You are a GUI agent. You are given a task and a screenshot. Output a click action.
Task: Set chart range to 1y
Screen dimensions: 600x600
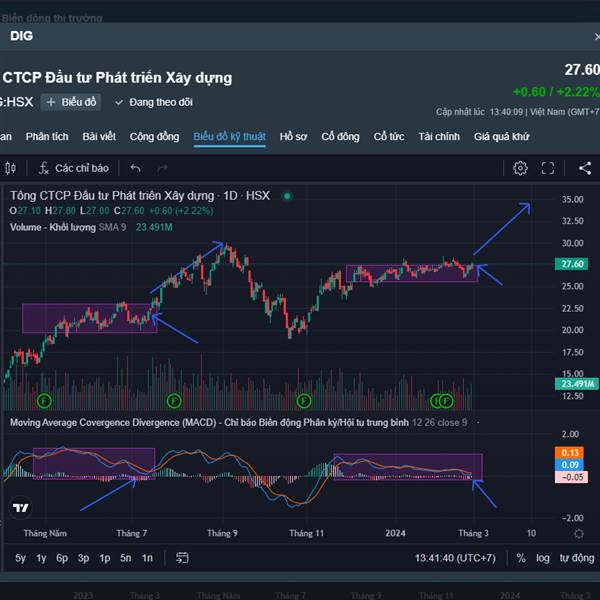point(41,558)
